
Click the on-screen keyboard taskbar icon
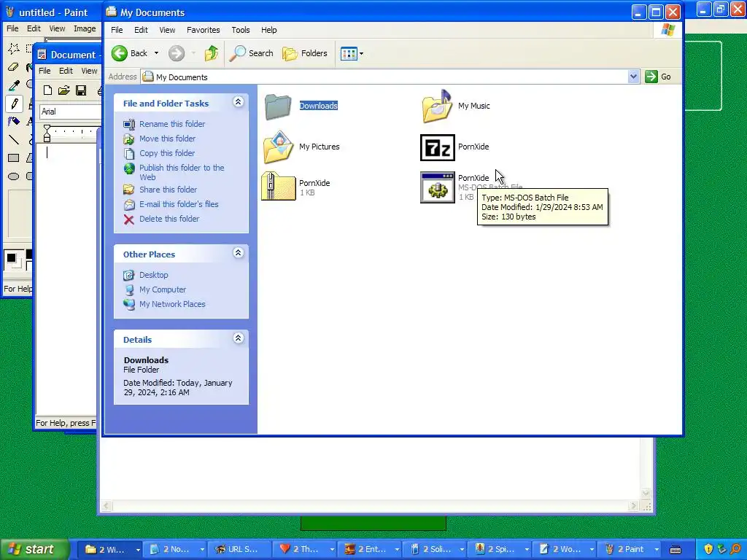[x=676, y=550]
